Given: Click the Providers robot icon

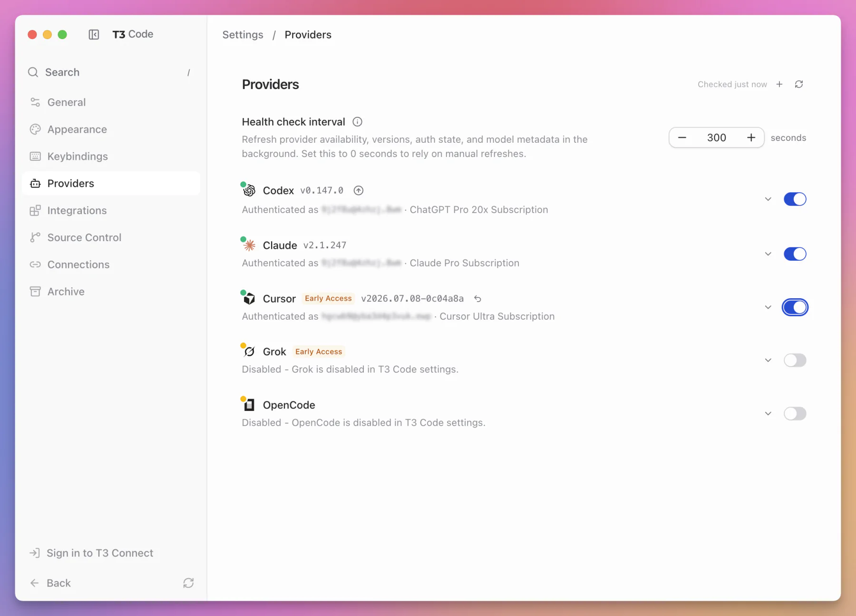Looking at the screenshot, I should (x=35, y=184).
